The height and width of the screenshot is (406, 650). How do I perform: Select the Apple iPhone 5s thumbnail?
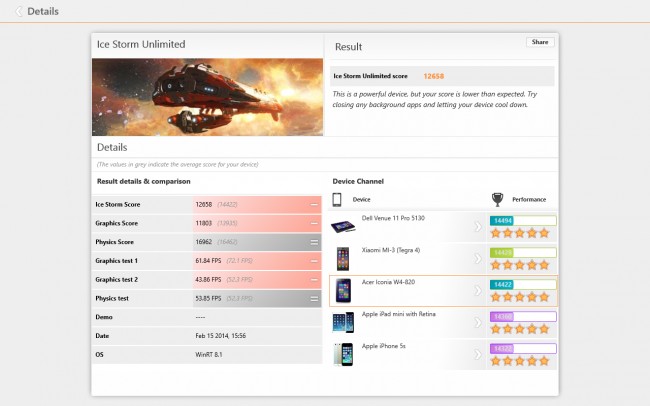(x=344, y=354)
